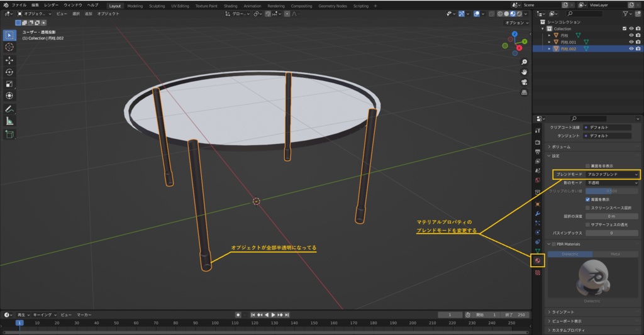This screenshot has height=335, width=644.
Task: Hide 円柱.001 with its eye icon
Action: point(631,42)
